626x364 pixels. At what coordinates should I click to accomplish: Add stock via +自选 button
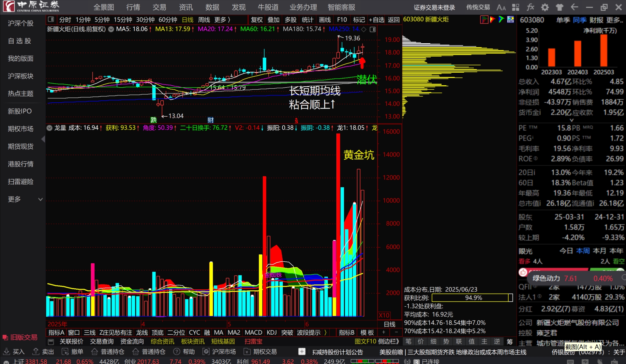[377, 20]
